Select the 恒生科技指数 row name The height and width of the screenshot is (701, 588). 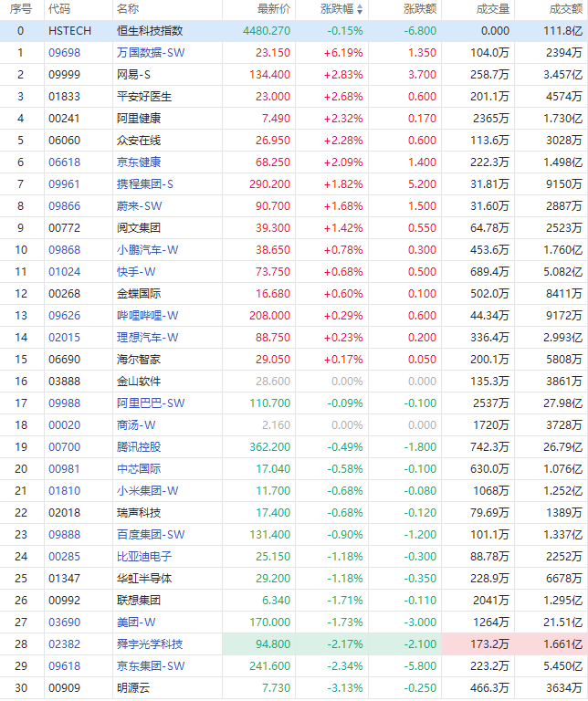pyautogui.click(x=150, y=31)
